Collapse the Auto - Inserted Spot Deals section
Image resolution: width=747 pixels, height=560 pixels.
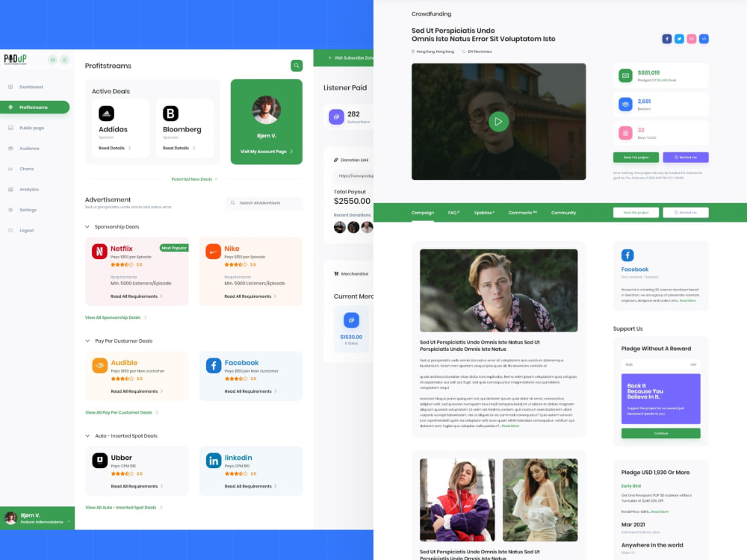87,436
